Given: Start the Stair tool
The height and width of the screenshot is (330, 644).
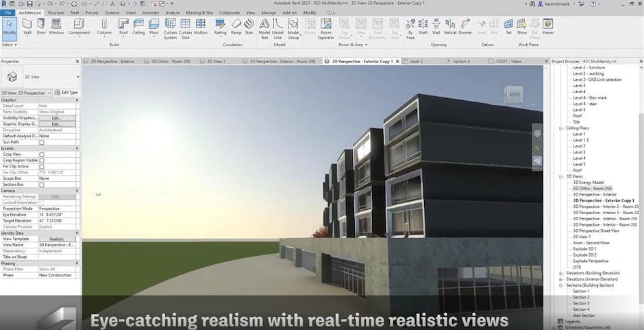Looking at the screenshot, I should [249, 27].
